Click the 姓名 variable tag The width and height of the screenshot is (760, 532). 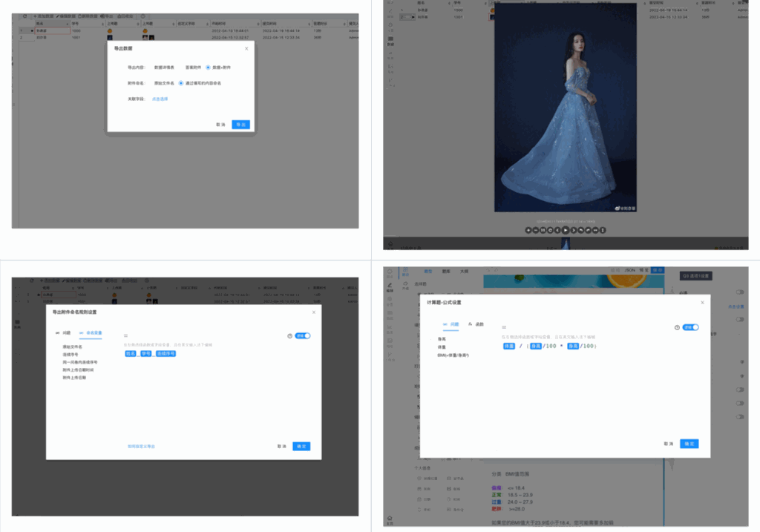click(x=130, y=354)
